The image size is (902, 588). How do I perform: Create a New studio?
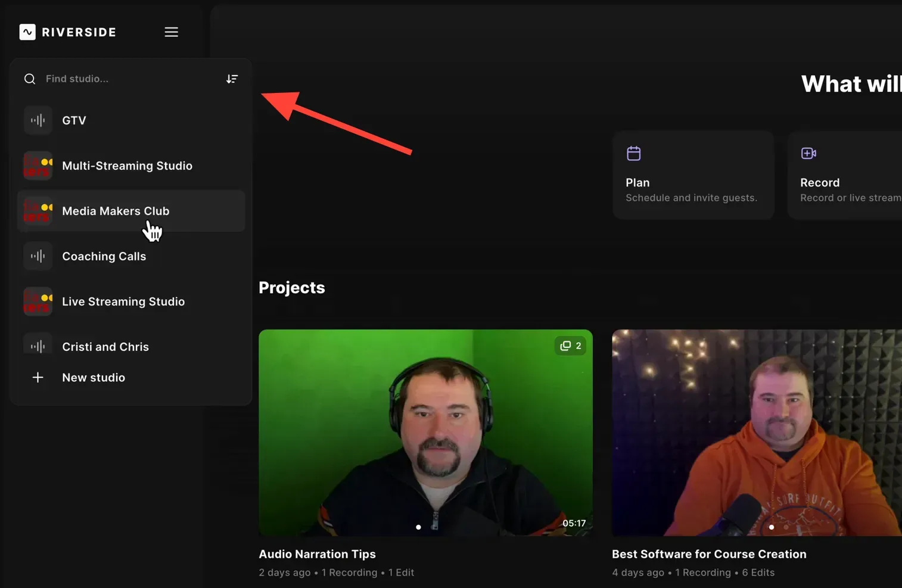point(131,378)
